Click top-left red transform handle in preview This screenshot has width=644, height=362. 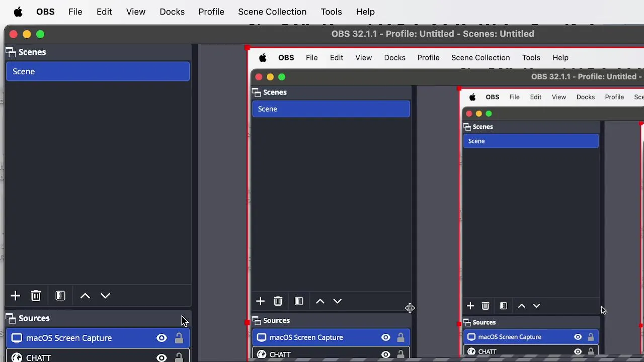pos(247,48)
